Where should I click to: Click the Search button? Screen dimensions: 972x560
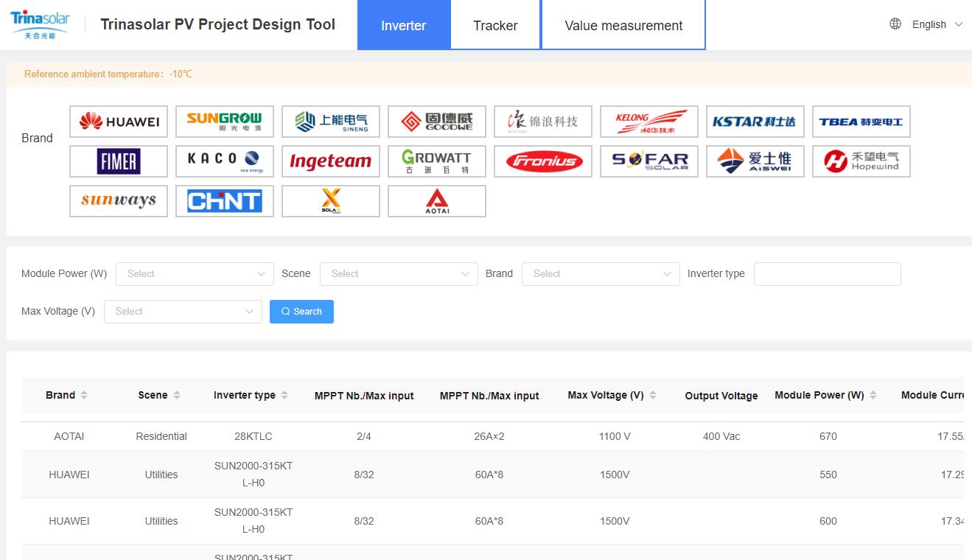(x=301, y=312)
